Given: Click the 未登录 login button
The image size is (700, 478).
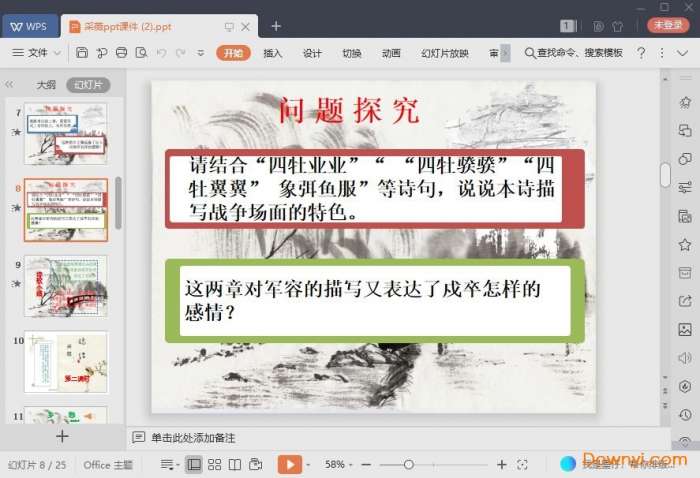Looking at the screenshot, I should [x=668, y=25].
